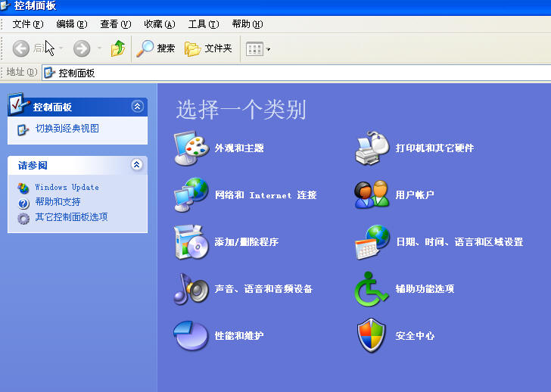Open the 查看(V) menu

point(116,24)
